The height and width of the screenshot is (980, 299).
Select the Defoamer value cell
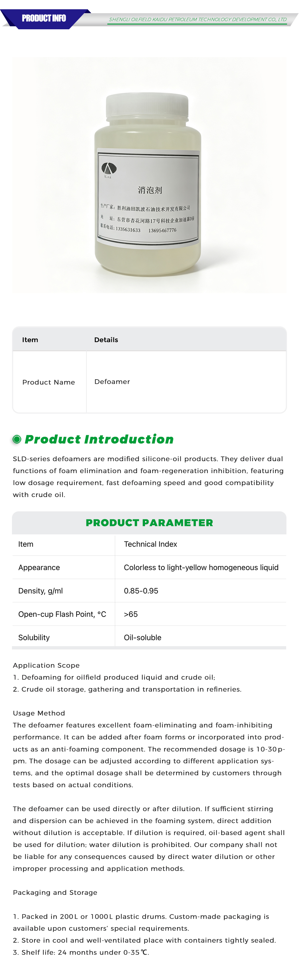[x=186, y=382]
